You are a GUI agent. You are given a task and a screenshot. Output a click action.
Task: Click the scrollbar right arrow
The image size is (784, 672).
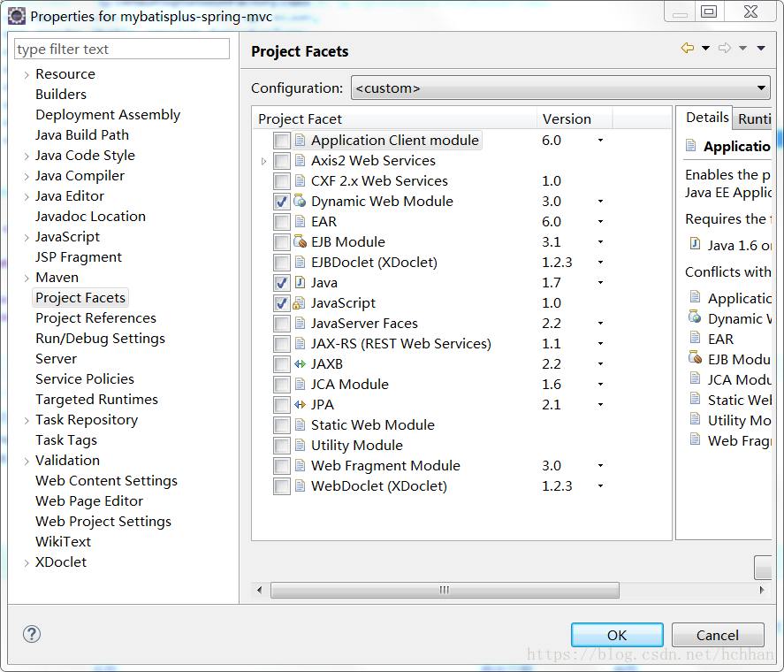click(x=762, y=590)
